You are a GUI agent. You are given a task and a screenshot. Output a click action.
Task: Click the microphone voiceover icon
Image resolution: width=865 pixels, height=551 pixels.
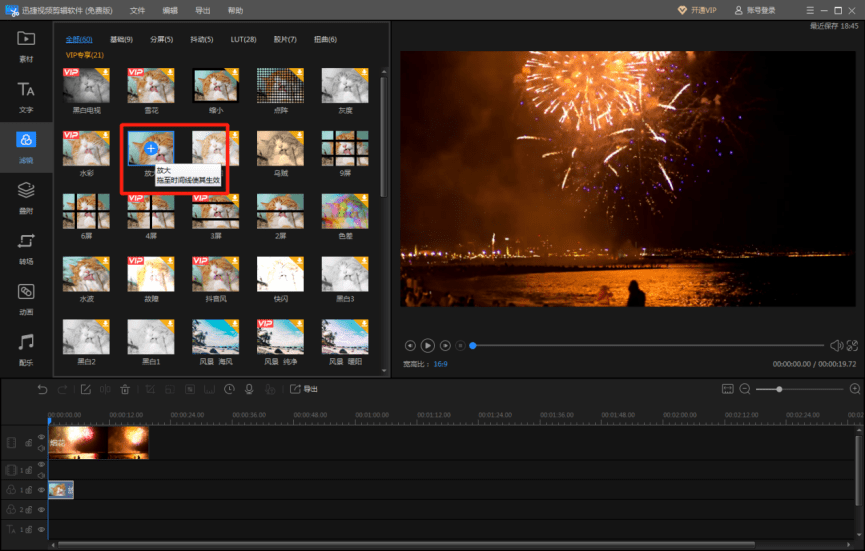[249, 389]
